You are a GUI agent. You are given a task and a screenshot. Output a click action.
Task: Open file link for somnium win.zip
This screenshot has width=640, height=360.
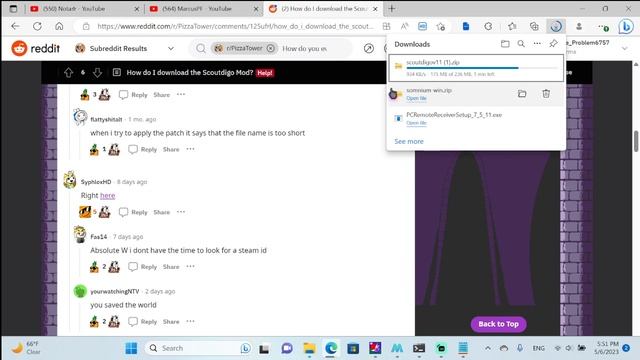[416, 98]
